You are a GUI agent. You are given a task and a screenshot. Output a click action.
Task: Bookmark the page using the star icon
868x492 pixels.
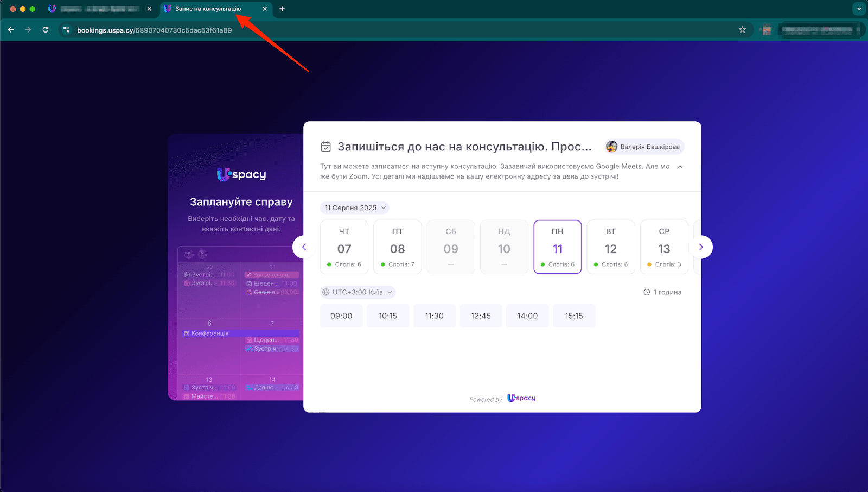pyautogui.click(x=742, y=30)
